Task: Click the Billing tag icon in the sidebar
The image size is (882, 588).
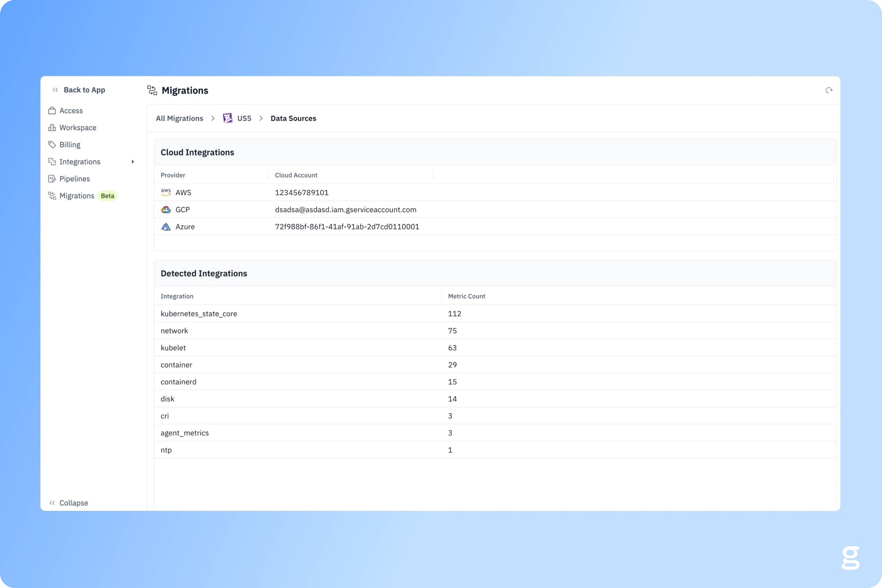Action: tap(52, 145)
